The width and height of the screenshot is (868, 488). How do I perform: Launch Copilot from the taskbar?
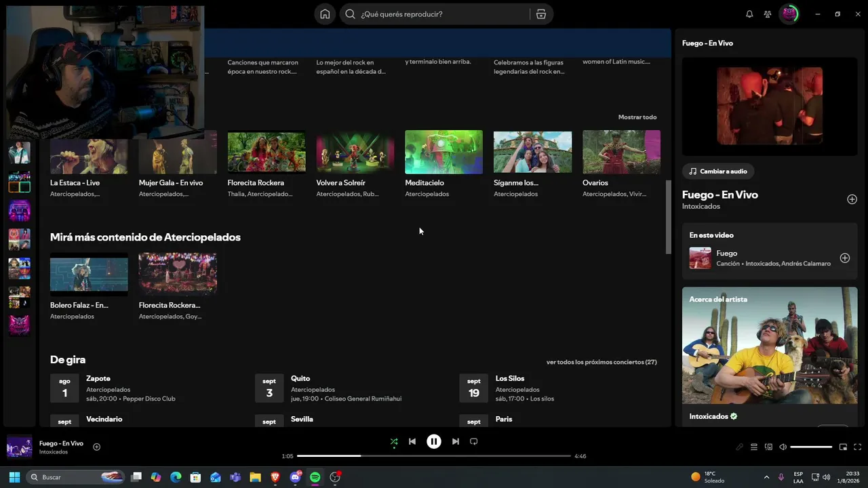(x=156, y=477)
